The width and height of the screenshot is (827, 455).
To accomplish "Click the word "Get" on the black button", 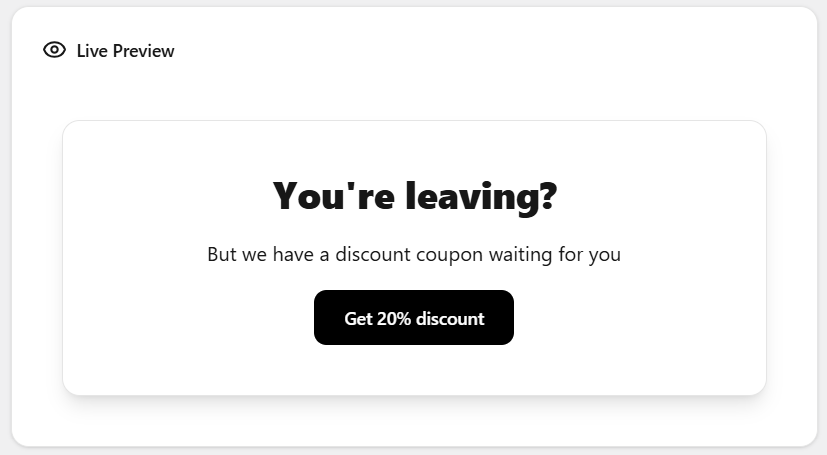I will pos(358,319).
